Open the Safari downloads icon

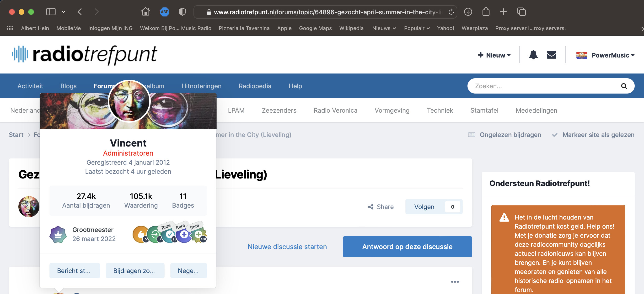tap(468, 12)
